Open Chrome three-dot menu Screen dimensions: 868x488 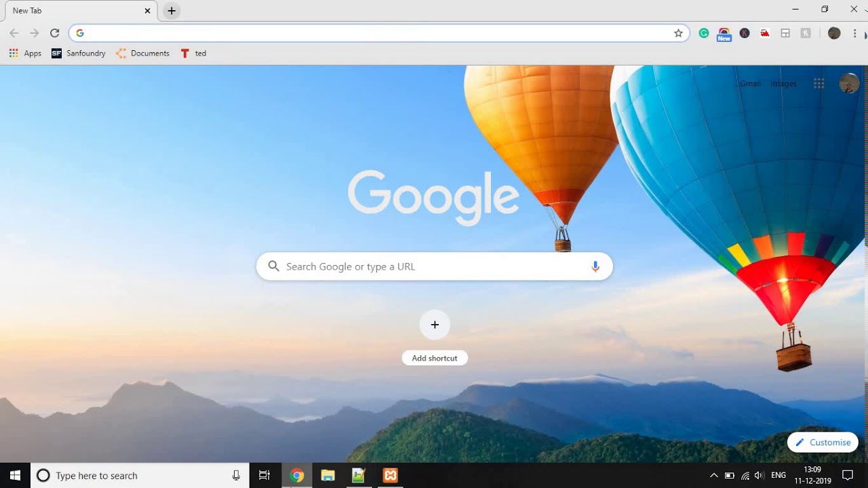[x=854, y=33]
